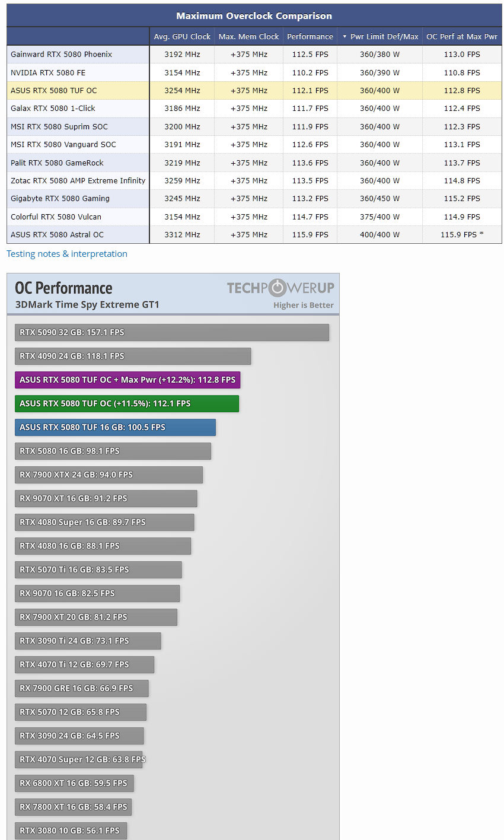Sort by OC Perf at Max Pwr header
The image size is (504, 840).
pyautogui.click(x=462, y=36)
